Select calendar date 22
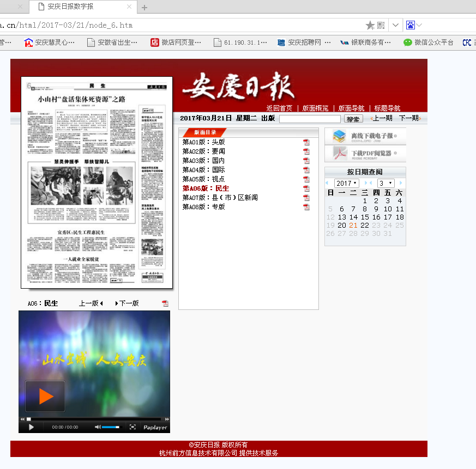The height and width of the screenshot is (469, 476). 365,226
